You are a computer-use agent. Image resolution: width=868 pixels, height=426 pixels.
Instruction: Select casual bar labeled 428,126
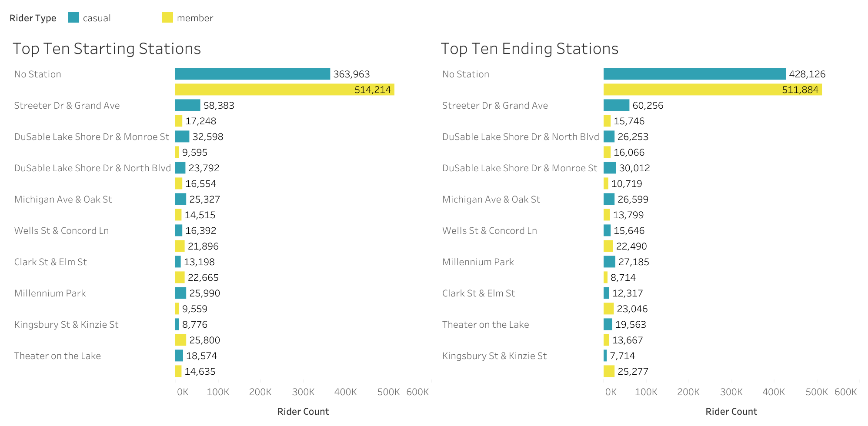coord(694,74)
